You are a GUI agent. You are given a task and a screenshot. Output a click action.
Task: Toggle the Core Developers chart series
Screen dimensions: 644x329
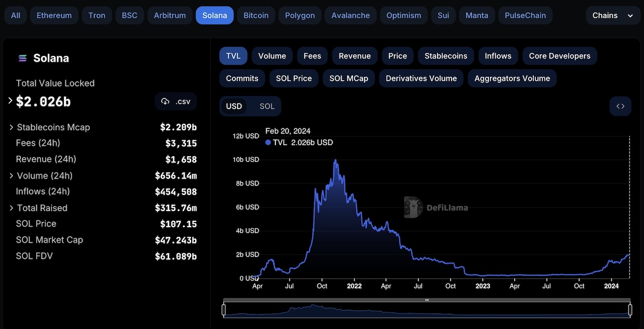(x=560, y=56)
